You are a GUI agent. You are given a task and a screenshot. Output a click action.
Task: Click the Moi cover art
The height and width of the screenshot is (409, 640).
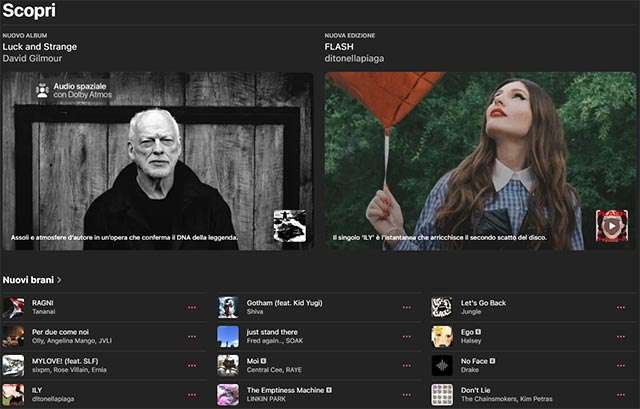point(228,365)
